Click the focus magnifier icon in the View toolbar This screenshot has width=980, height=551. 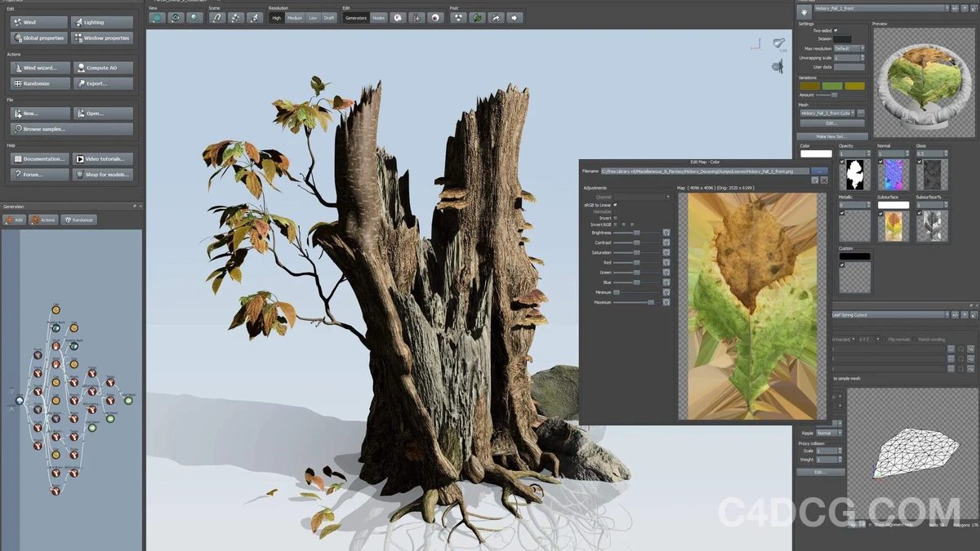(194, 18)
